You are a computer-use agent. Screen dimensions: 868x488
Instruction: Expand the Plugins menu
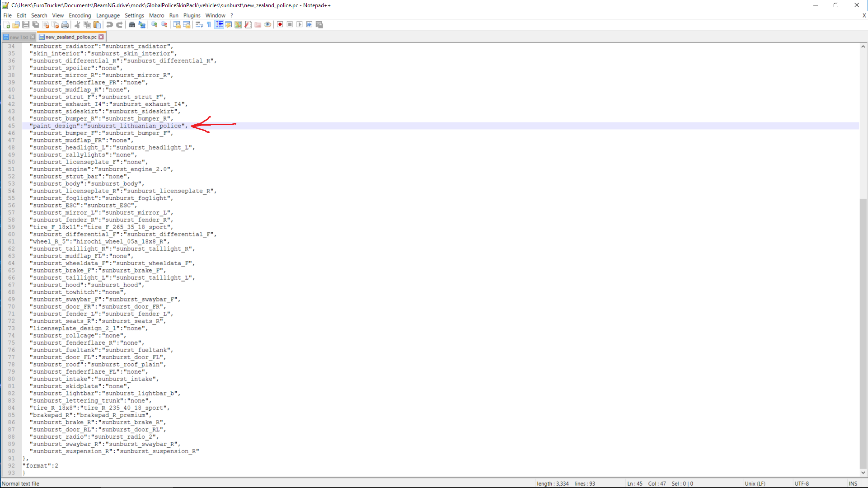(x=192, y=15)
